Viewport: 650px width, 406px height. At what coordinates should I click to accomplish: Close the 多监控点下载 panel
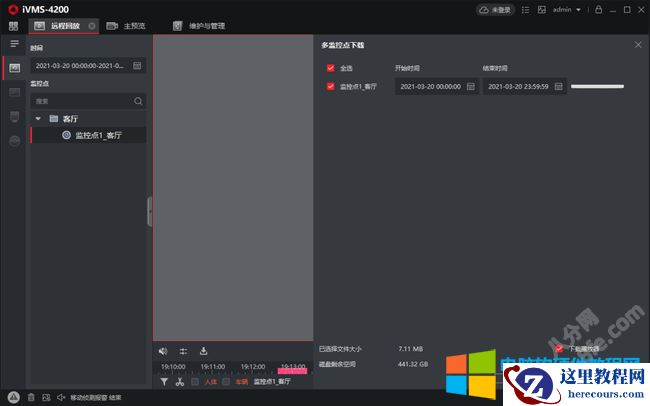click(638, 44)
